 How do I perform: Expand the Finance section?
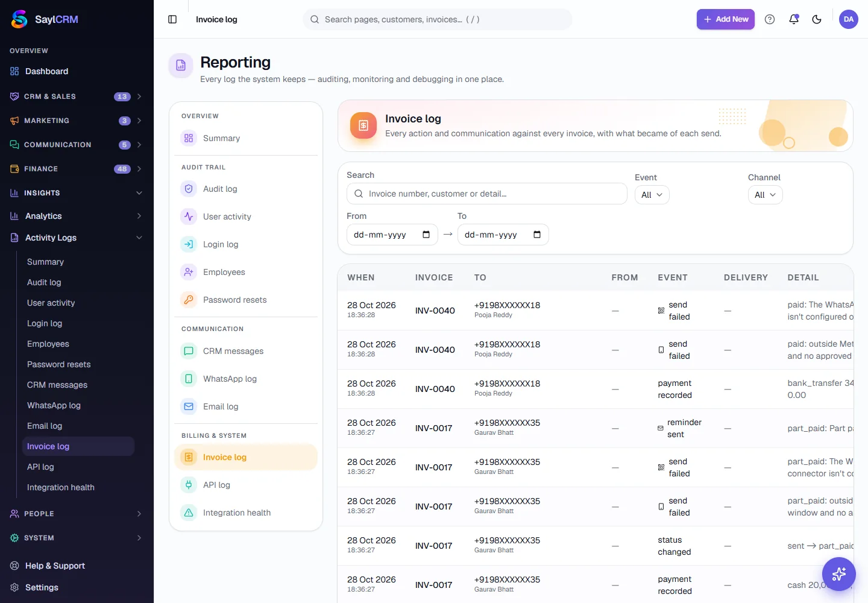pyautogui.click(x=77, y=169)
